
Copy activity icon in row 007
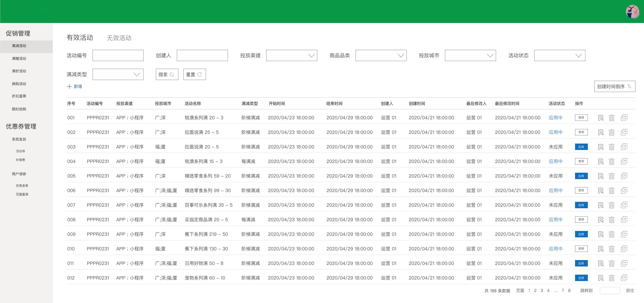624,205
